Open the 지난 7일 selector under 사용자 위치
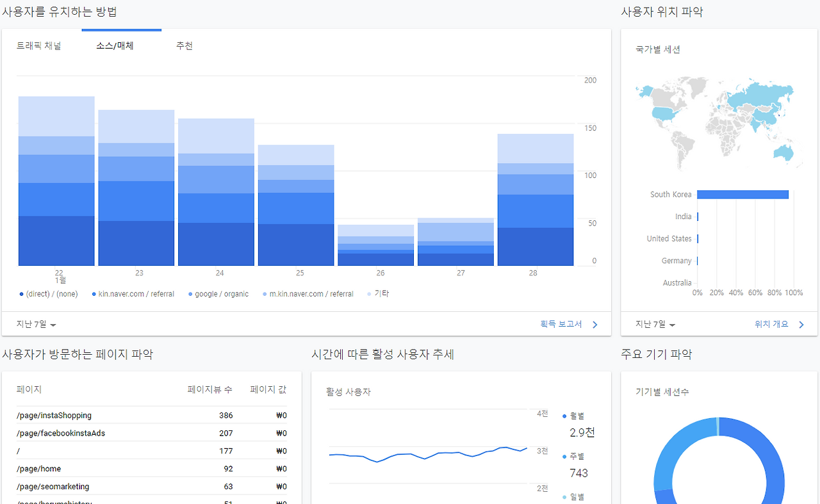 (x=653, y=324)
